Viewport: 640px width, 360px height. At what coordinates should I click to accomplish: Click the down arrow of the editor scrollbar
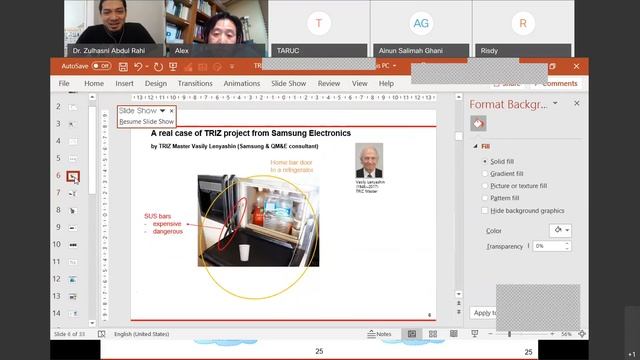(459, 294)
